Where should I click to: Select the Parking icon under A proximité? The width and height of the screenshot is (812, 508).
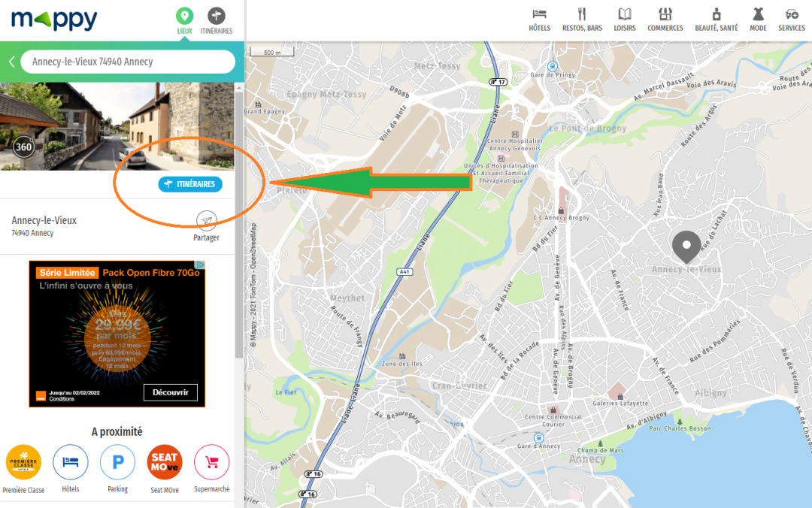[x=117, y=461]
